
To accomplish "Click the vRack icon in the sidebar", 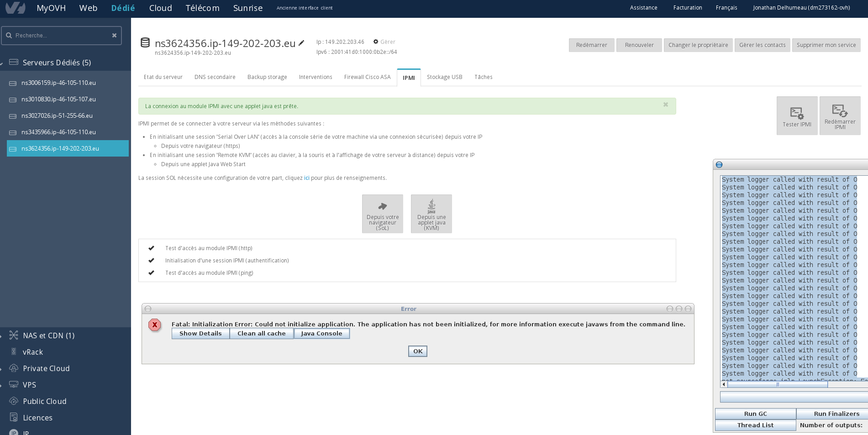I will 14,351.
